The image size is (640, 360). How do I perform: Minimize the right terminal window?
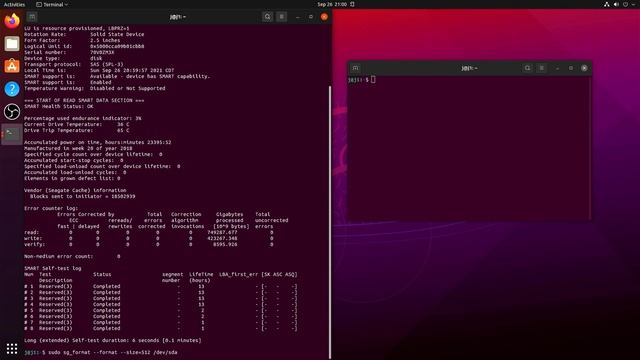(x=558, y=68)
